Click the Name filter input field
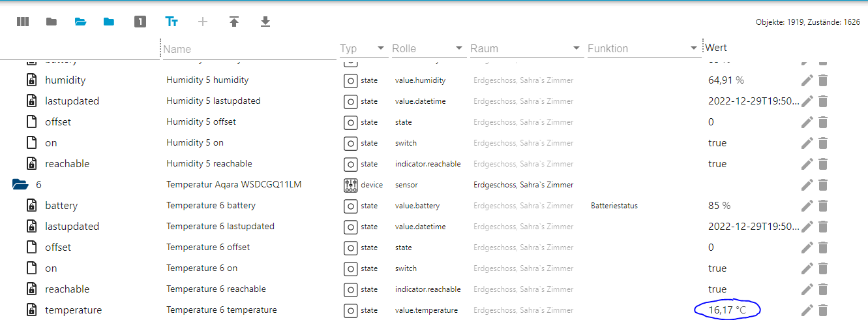868x320 pixels. (x=248, y=48)
